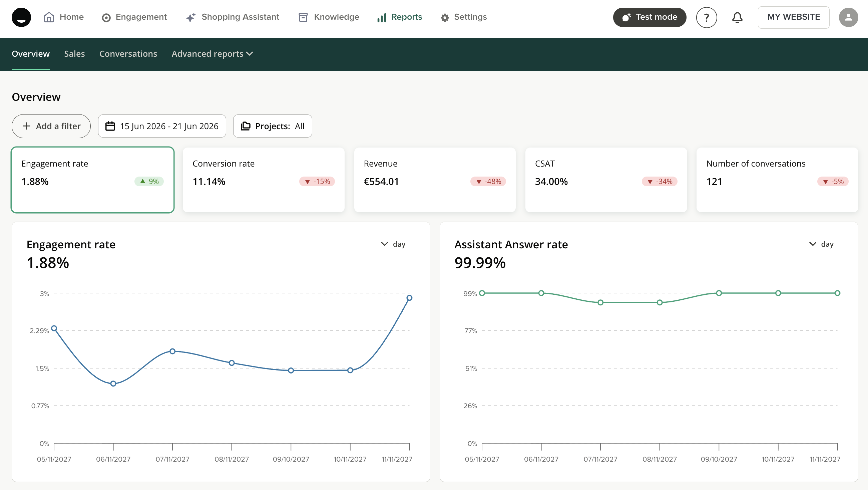868x490 pixels.
Task: Select the Conversion rate metric card
Action: tap(264, 180)
